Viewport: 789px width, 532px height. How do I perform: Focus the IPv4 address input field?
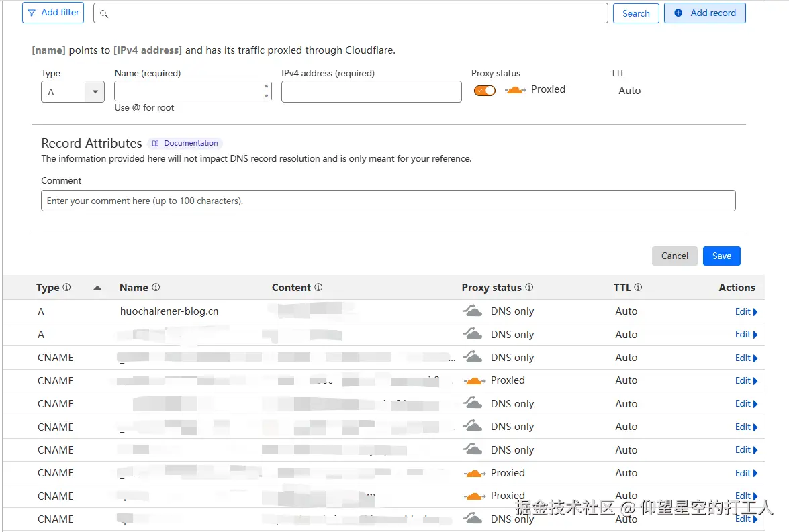pos(371,92)
